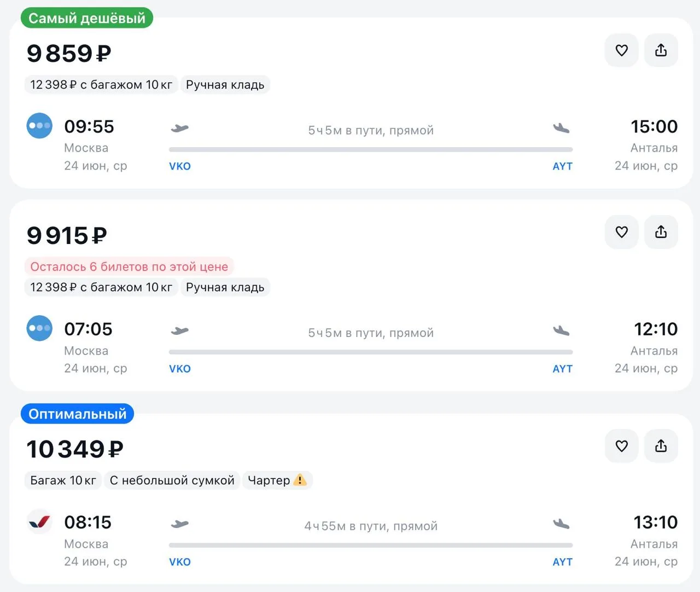Add the 9 859 ₽ ticket to favorites
Viewport: 700px width, 592px height.
pyautogui.click(x=621, y=50)
